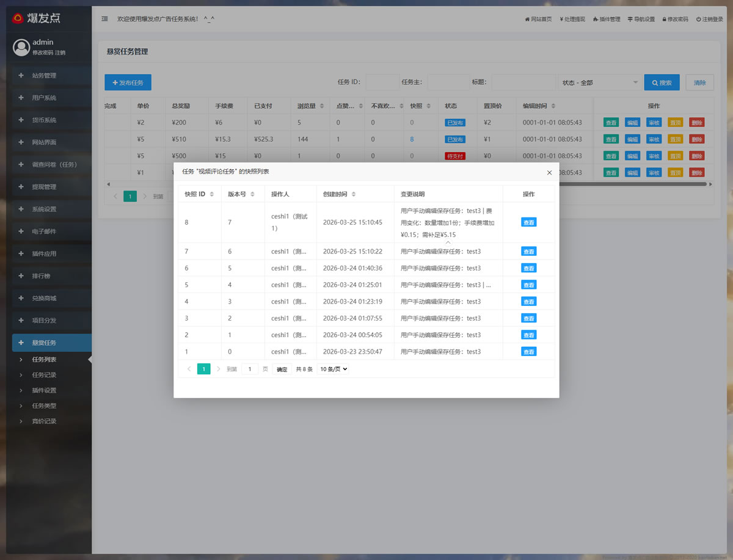Open 插件管理 in the top navigation
The image size is (733, 560).
click(x=607, y=20)
